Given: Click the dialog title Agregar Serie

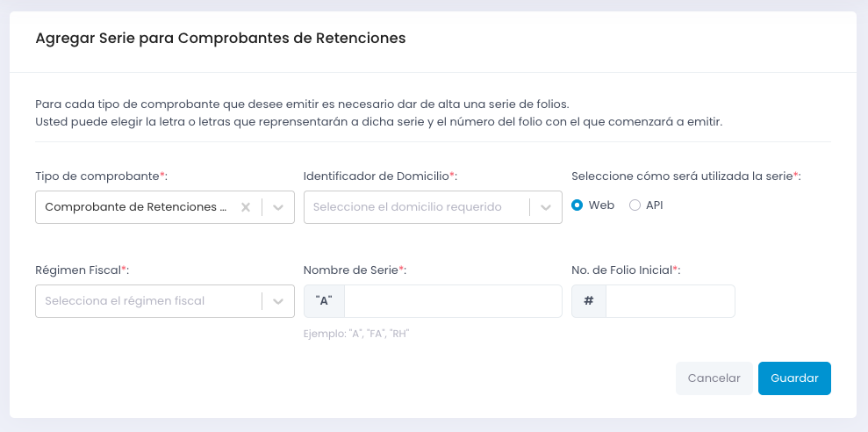Looking at the screenshot, I should [220, 39].
